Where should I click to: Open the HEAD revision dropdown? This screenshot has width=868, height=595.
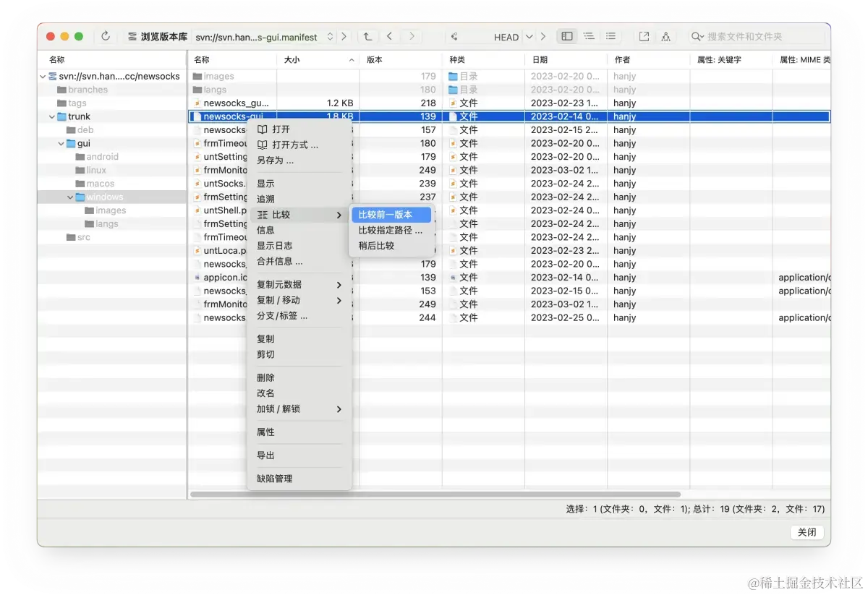click(529, 37)
